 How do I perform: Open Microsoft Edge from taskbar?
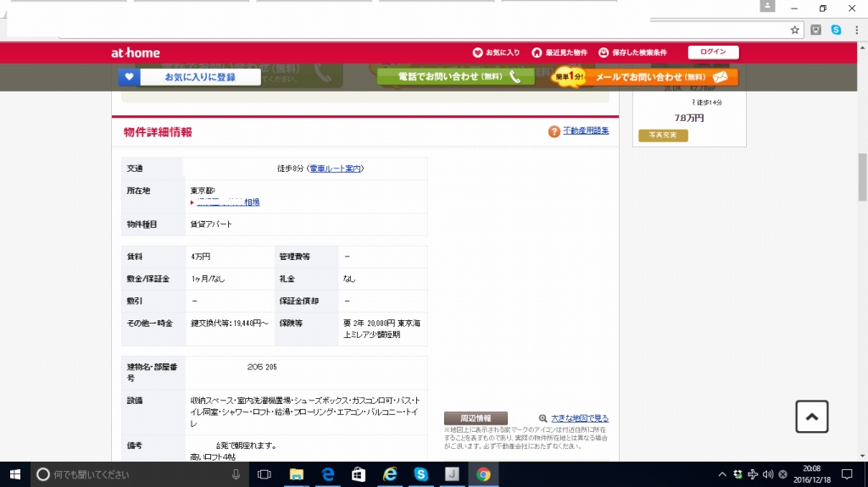(x=328, y=474)
